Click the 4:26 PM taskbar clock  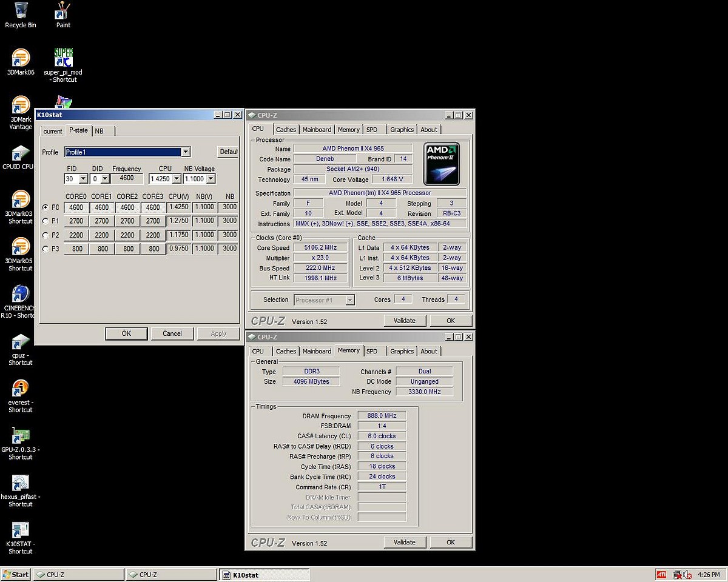pyautogui.click(x=709, y=575)
